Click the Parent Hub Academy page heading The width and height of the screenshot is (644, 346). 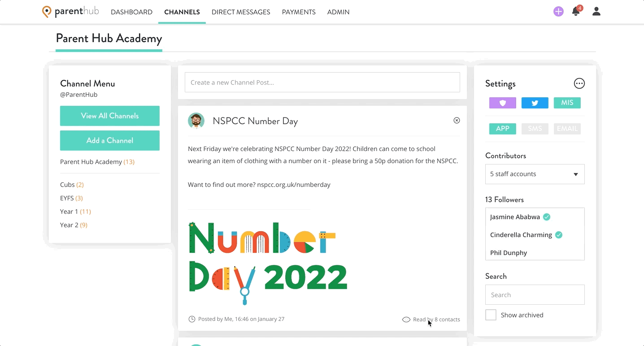[109, 39]
